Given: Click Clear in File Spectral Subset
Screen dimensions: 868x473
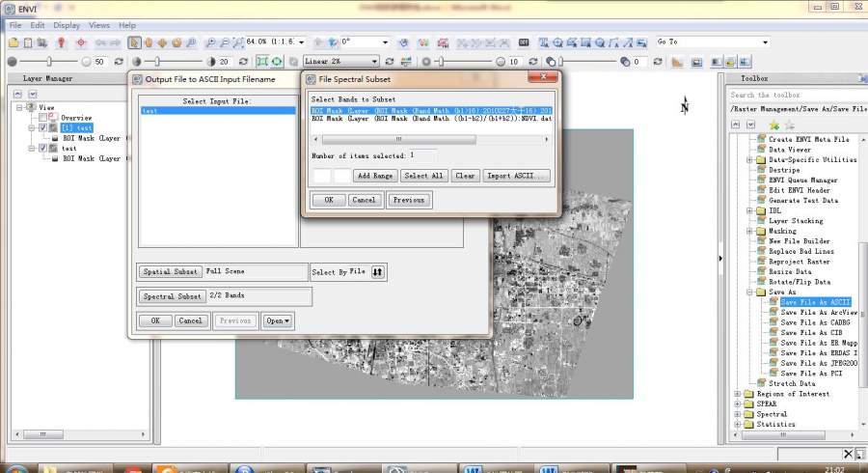Looking at the screenshot, I should pyautogui.click(x=465, y=176).
